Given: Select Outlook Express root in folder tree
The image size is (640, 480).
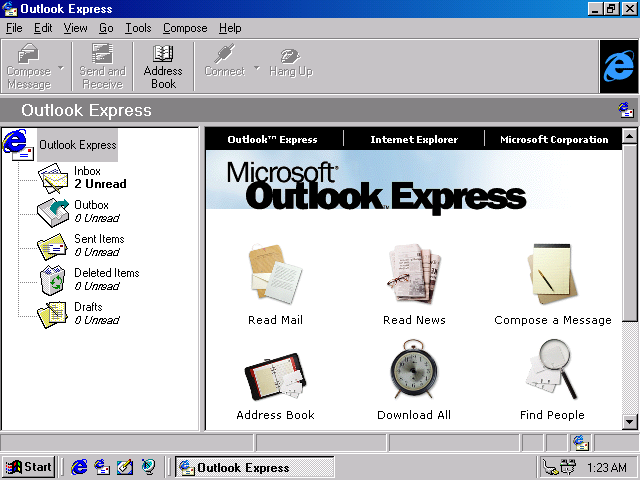Looking at the screenshot, I should [78, 145].
